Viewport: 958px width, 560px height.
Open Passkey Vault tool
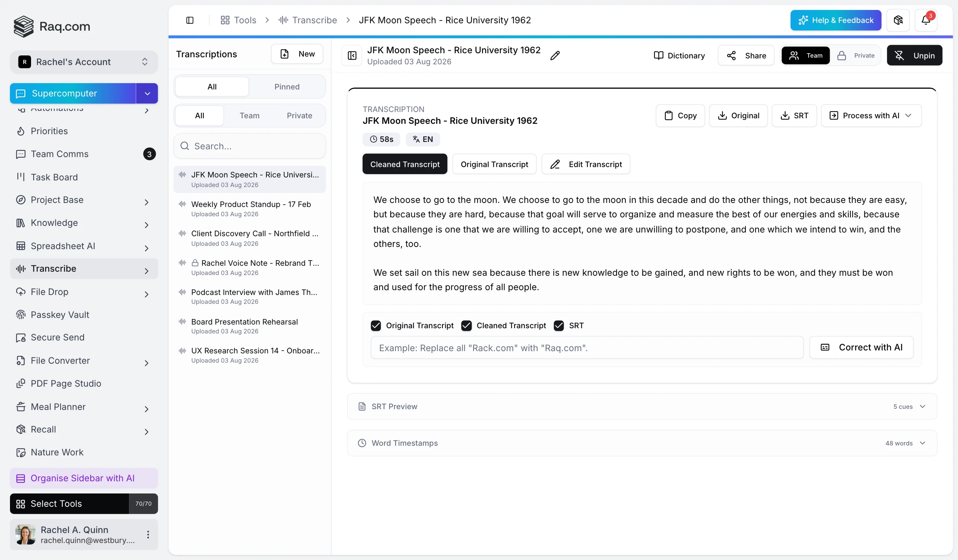(84, 315)
